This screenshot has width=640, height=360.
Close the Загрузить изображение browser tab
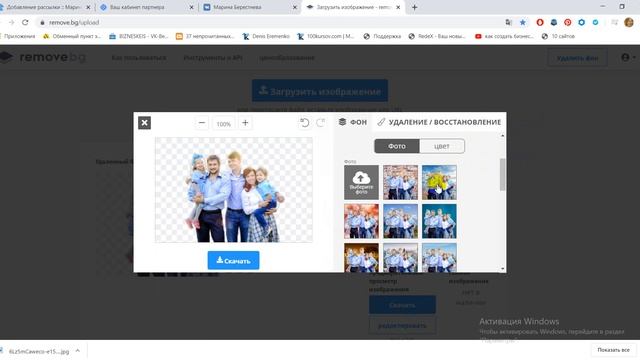pos(398,7)
